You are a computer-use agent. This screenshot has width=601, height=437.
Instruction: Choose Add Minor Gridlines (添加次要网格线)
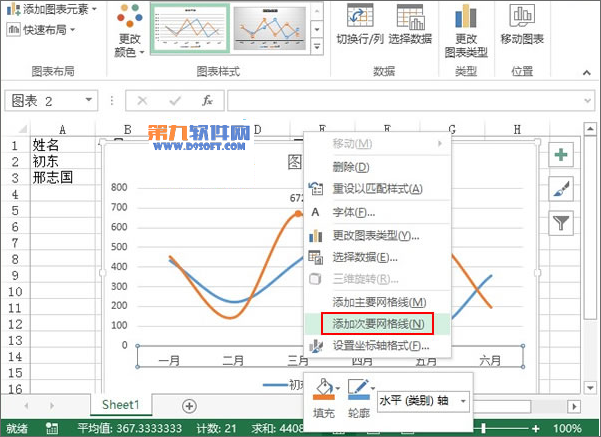pyautogui.click(x=378, y=324)
